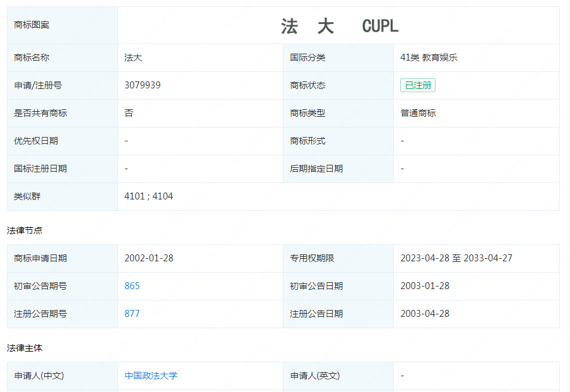Viewport: 570px width, 392px height.
Task: Open preliminary announcement issue 865 link
Action: (132, 286)
